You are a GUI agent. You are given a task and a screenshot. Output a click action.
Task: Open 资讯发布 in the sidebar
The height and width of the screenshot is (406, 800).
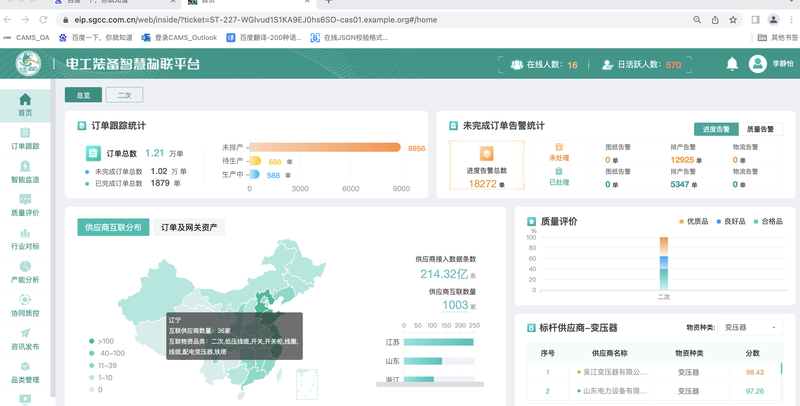[x=25, y=339]
